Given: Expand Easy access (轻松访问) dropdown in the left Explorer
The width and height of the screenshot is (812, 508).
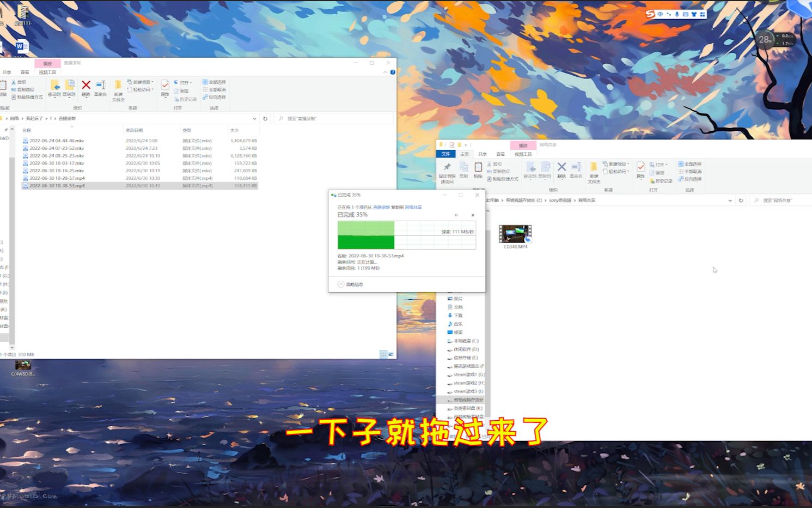Looking at the screenshot, I should point(141,90).
